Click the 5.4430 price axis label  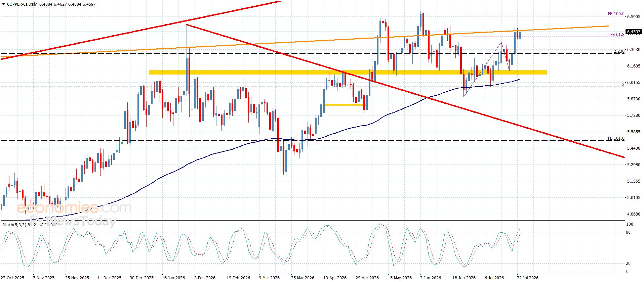click(x=634, y=148)
